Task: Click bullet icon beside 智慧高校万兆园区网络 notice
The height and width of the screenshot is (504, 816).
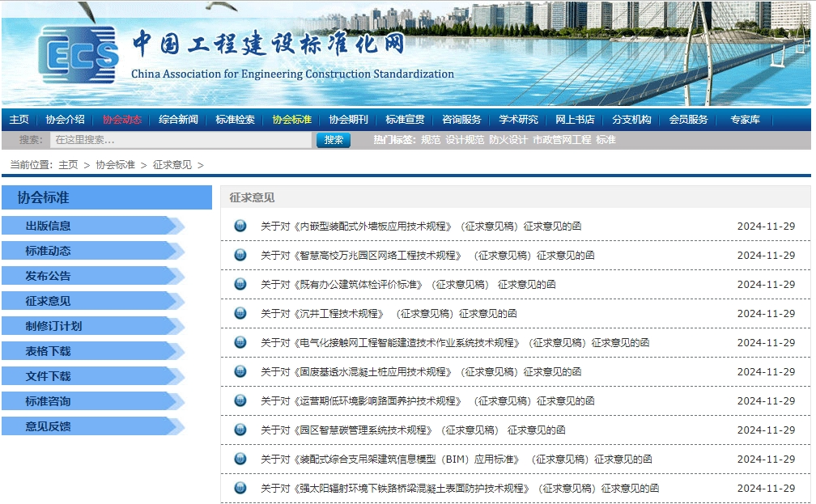Action: click(x=240, y=255)
